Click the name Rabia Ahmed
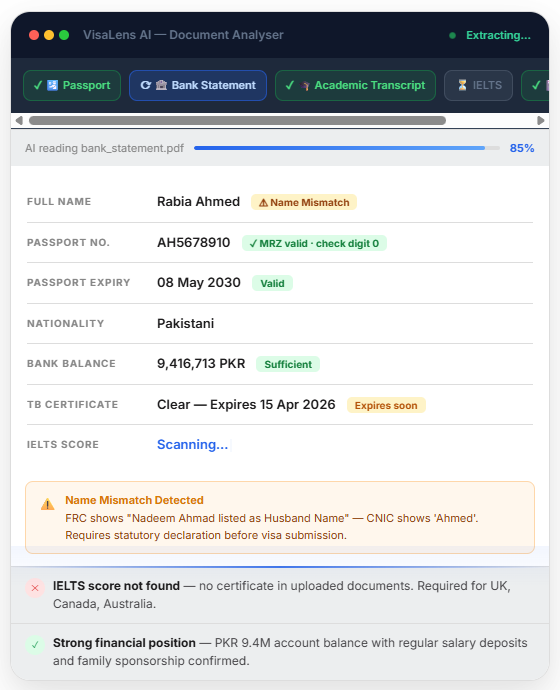This screenshot has width=560, height=690. [198, 202]
